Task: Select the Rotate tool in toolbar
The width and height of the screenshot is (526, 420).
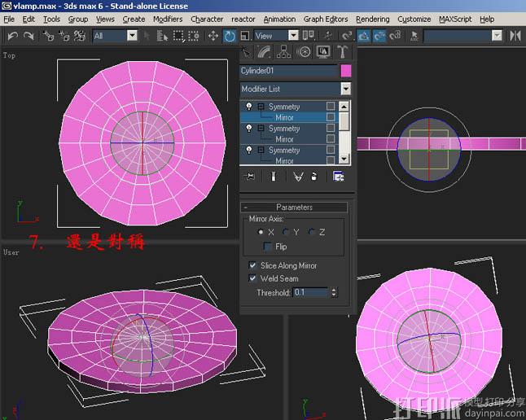Action: point(230,36)
